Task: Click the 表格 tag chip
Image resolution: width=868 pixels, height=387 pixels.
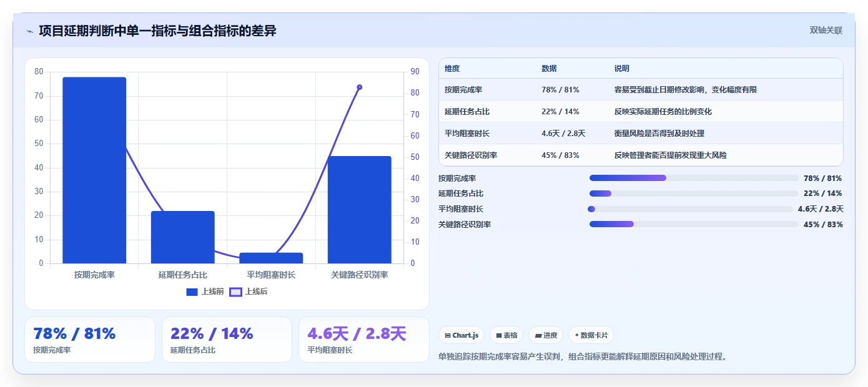Action: (506, 335)
